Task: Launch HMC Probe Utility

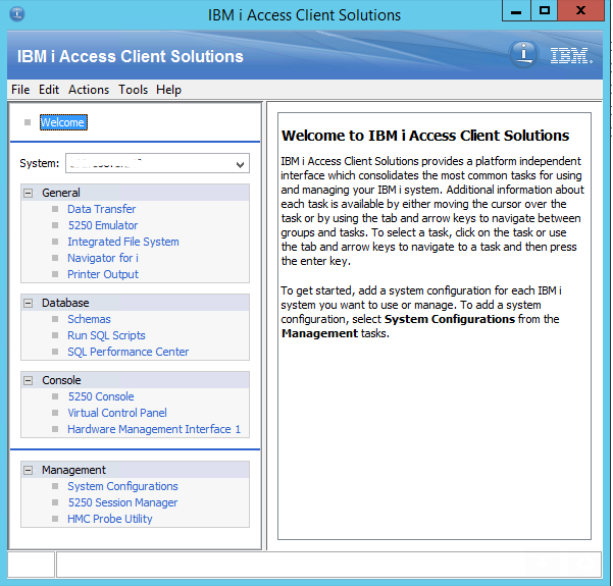Action: coord(110,519)
